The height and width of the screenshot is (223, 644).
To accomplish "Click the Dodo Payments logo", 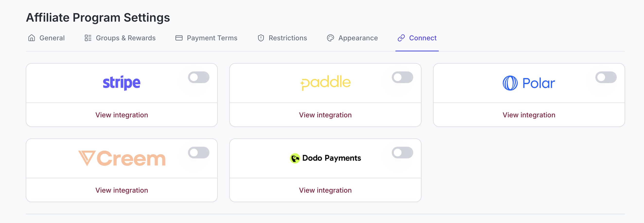I will [325, 158].
